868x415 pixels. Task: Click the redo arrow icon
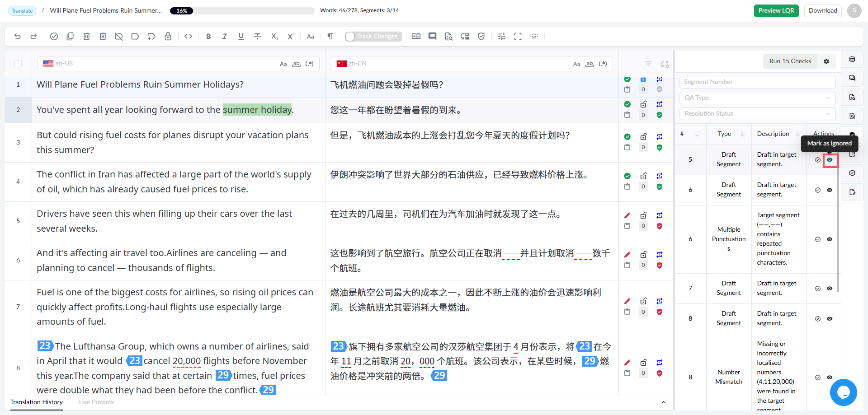pyautogui.click(x=33, y=37)
